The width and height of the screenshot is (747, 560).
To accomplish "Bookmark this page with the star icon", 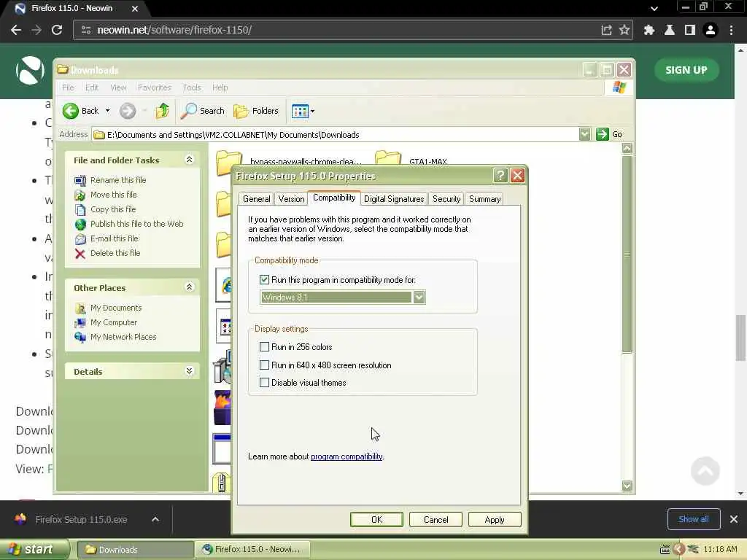I will (624, 30).
